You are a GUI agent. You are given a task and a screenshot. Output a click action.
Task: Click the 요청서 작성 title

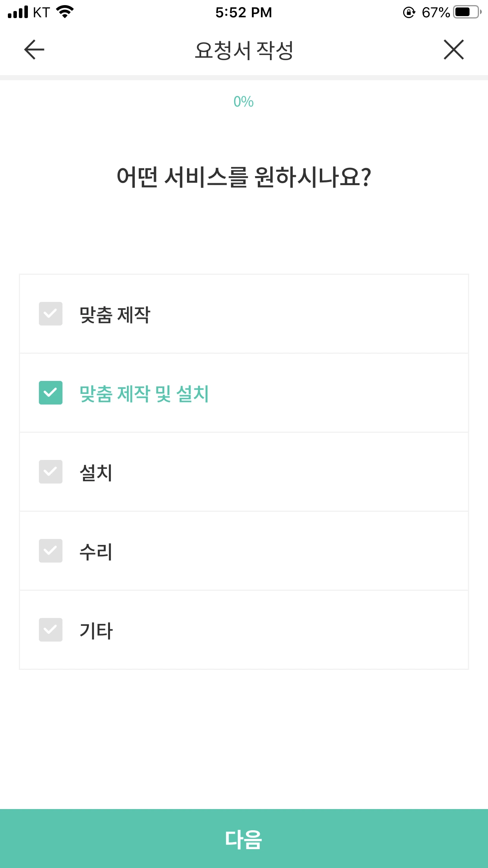244,50
